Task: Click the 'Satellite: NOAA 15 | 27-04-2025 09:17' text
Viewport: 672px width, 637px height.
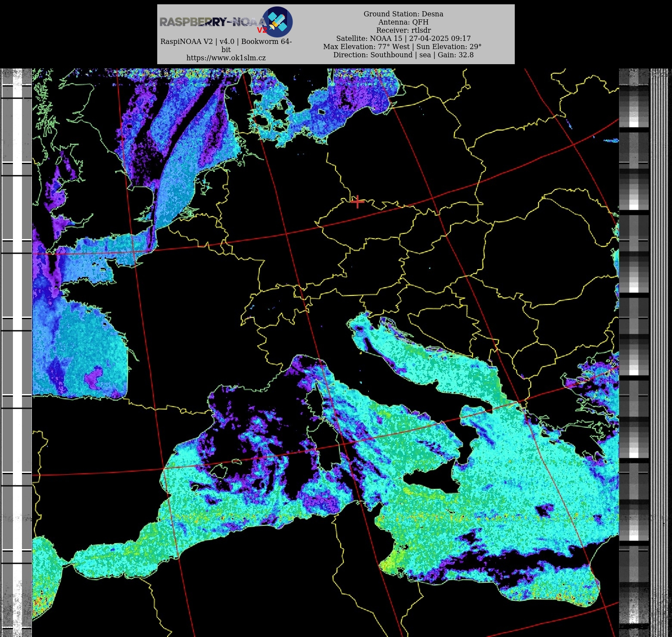Action: (403, 38)
